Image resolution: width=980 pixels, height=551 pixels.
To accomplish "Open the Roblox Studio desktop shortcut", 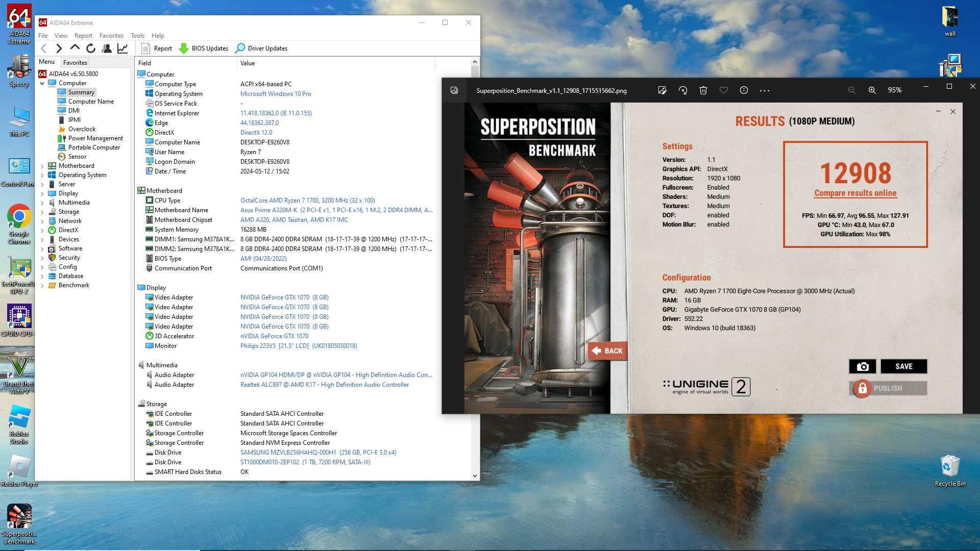I will (19, 424).
